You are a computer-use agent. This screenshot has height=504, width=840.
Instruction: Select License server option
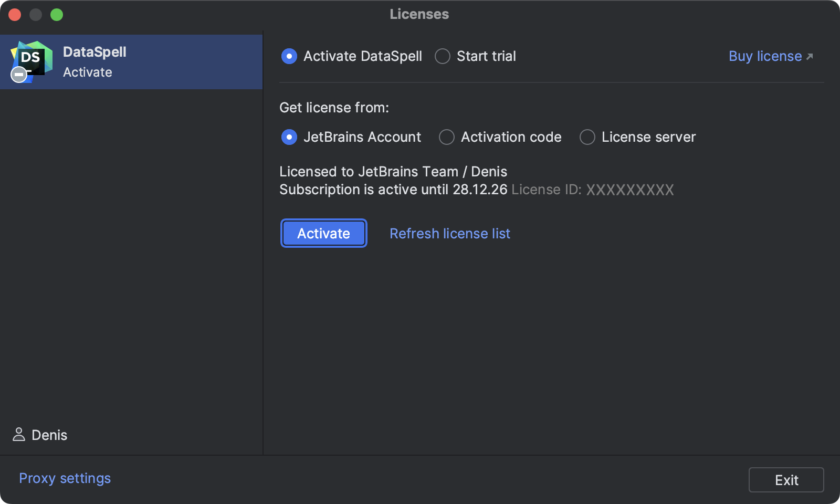pos(587,137)
